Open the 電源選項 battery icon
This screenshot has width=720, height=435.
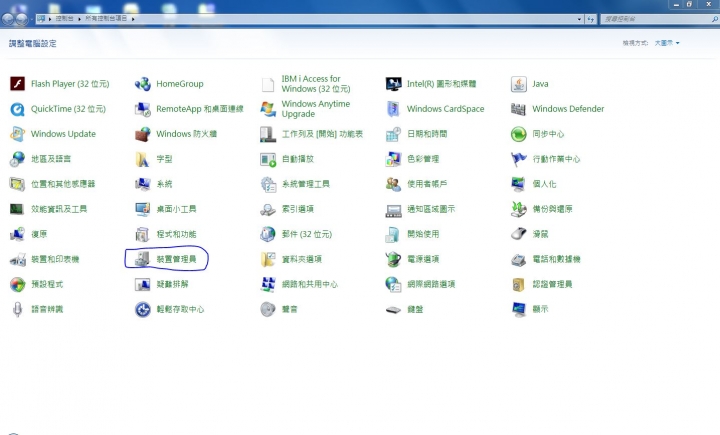click(394, 260)
